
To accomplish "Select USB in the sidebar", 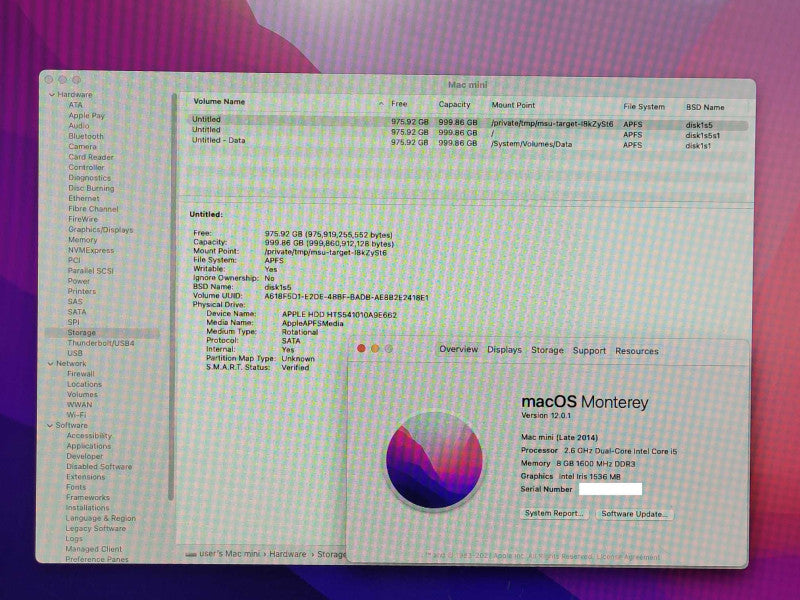I will click(x=74, y=353).
